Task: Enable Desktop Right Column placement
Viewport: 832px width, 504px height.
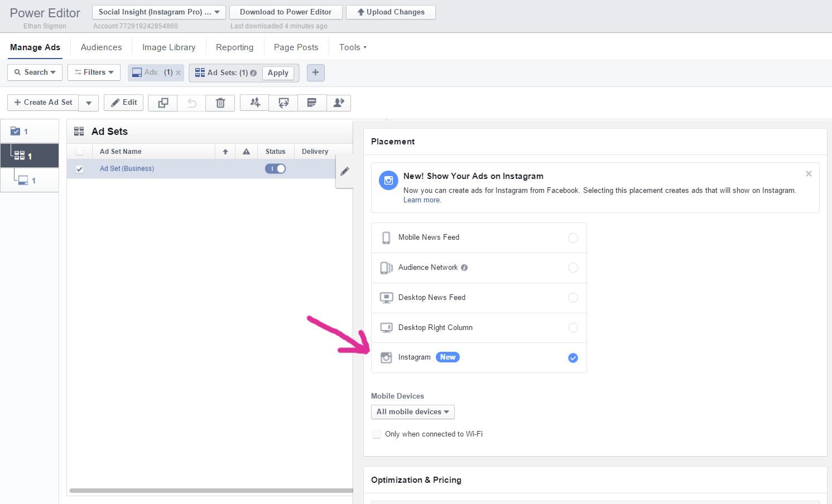Action: 573,328
